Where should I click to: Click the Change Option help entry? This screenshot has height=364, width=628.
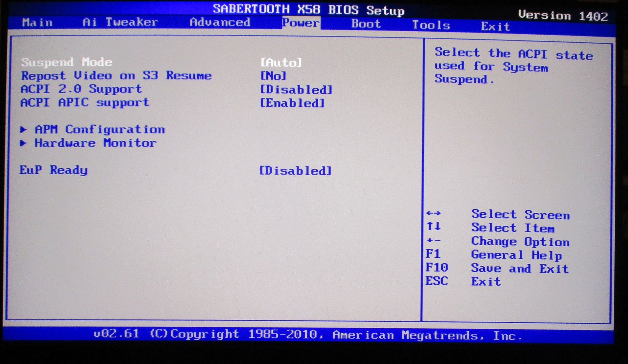pos(520,241)
